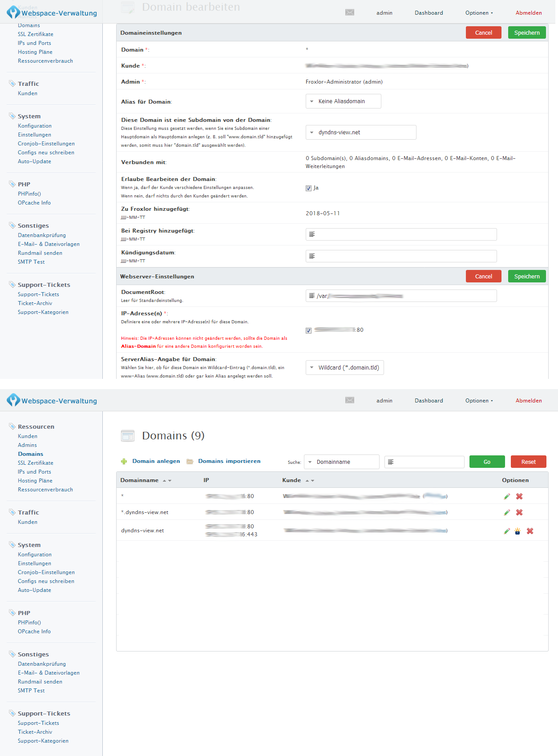Focus the Suche text field beside Go
Screen dimensions: 558x756
(x=425, y=462)
